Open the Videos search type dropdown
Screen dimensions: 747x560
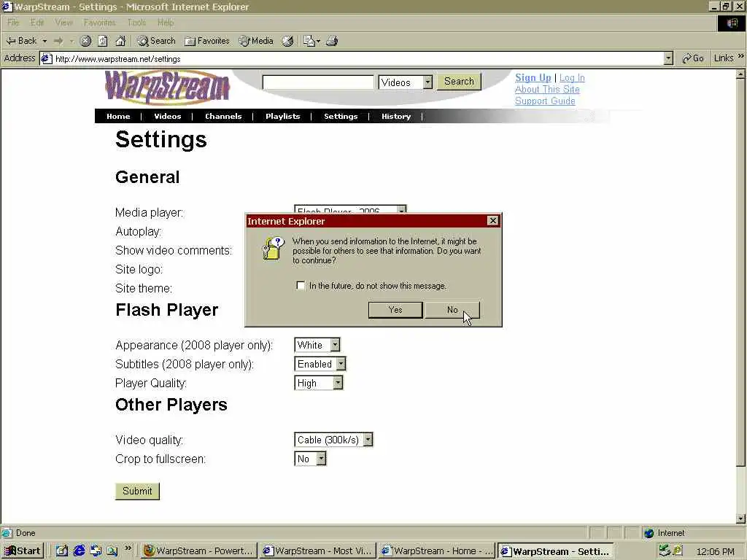pyautogui.click(x=406, y=82)
